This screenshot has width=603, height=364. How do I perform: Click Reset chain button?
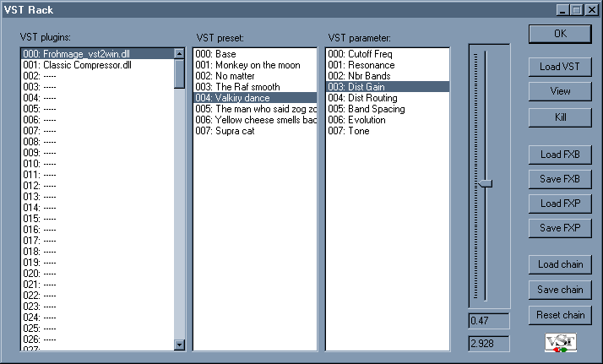(560, 315)
